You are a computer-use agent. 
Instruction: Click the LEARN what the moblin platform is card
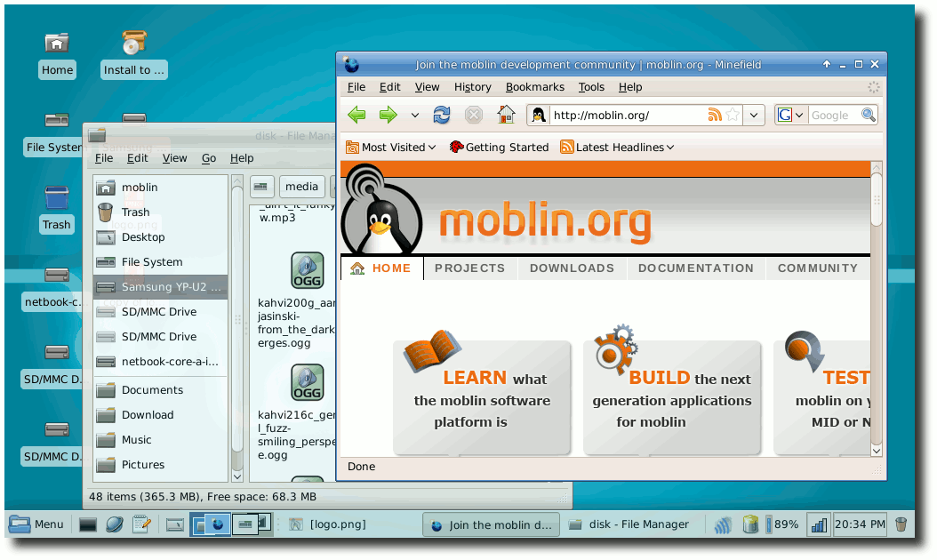coord(482,396)
